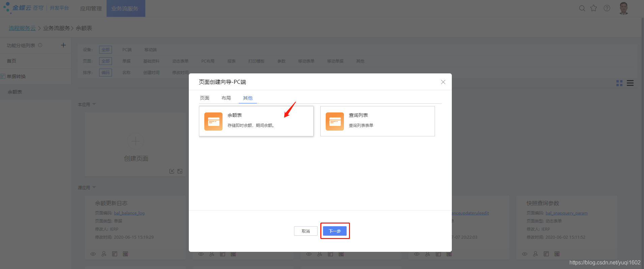Screen dimensions: 644x269
Task: Filter devices by 移动端
Action: pyautogui.click(x=150, y=50)
